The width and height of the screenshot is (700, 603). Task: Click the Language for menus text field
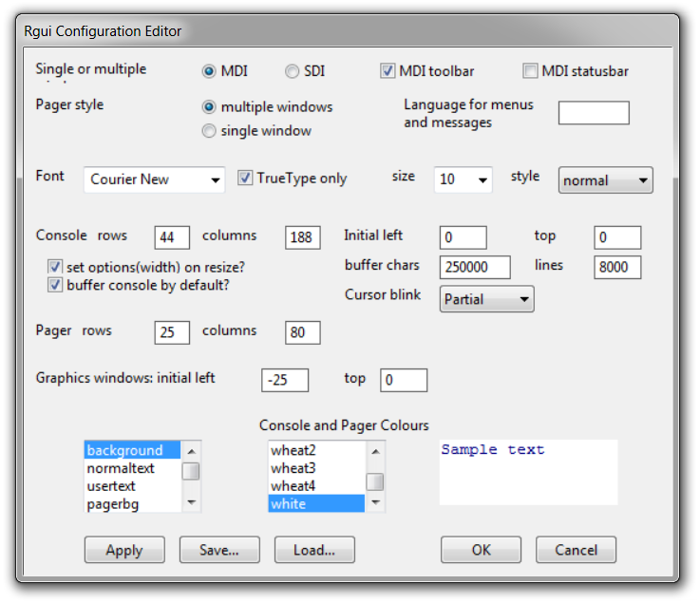point(594,113)
